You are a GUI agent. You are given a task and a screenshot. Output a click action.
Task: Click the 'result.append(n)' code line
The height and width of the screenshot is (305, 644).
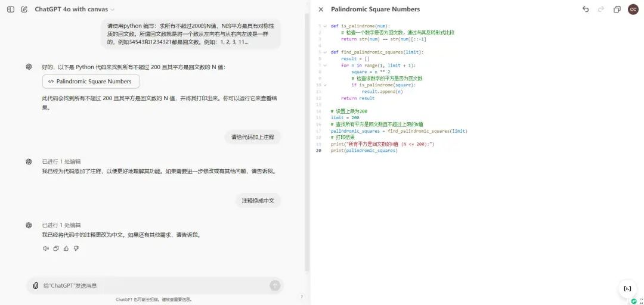click(x=382, y=92)
